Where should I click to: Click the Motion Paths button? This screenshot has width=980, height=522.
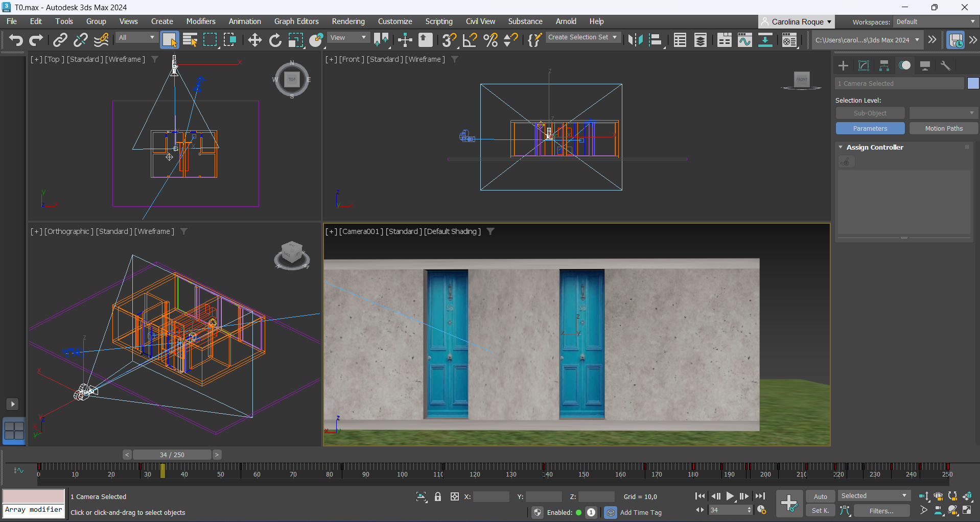coord(943,128)
